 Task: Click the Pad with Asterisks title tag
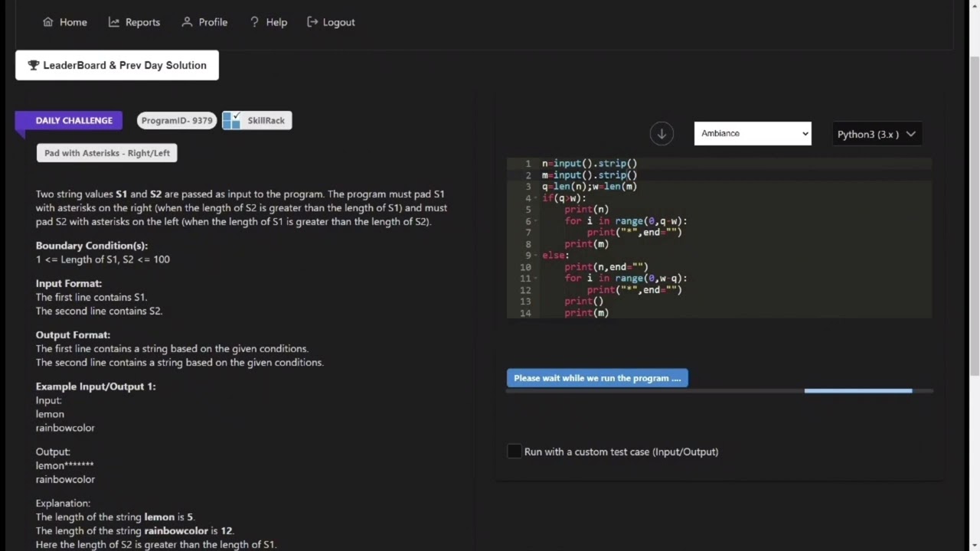pos(107,153)
